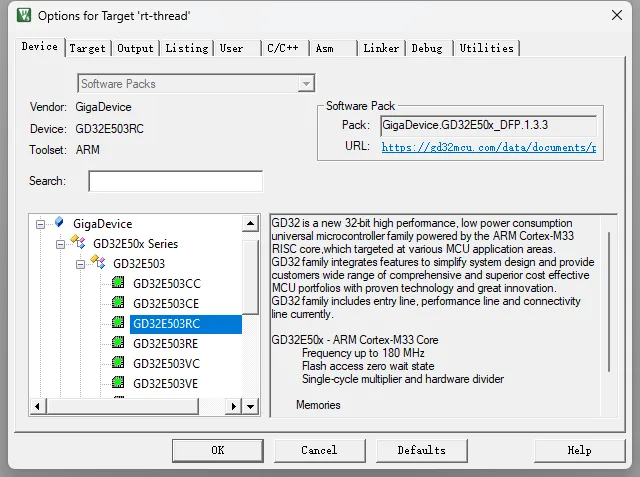Switch to the Target tab

tap(87, 49)
